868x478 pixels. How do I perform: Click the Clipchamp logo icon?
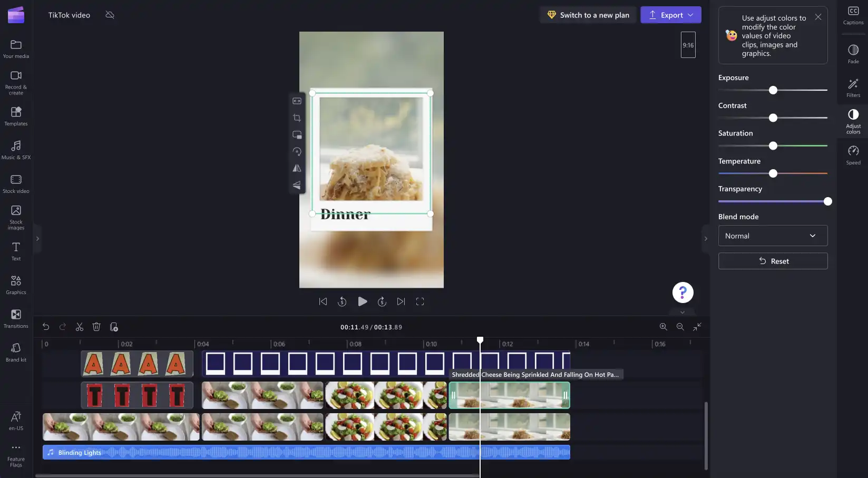(x=16, y=15)
